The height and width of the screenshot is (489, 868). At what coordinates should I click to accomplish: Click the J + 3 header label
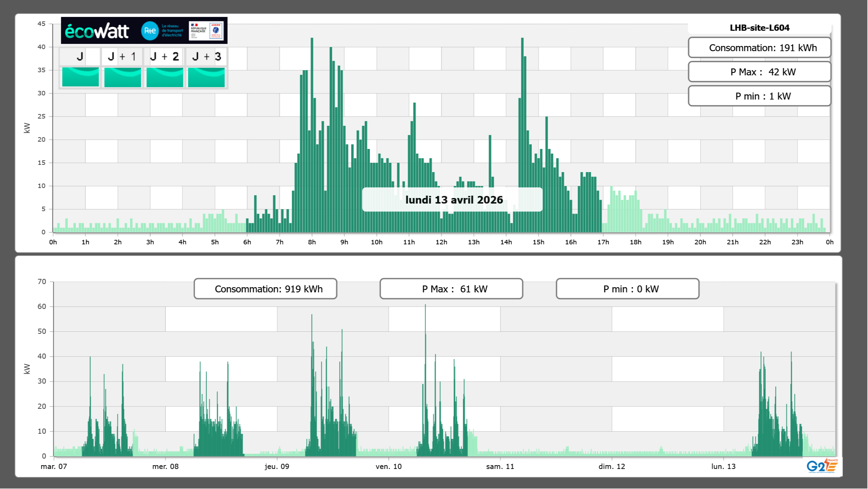coord(206,56)
